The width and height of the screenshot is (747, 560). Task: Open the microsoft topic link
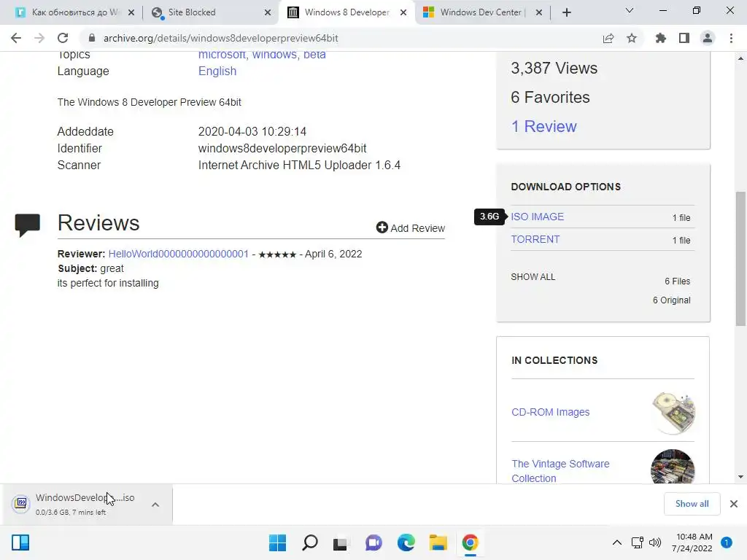click(222, 54)
